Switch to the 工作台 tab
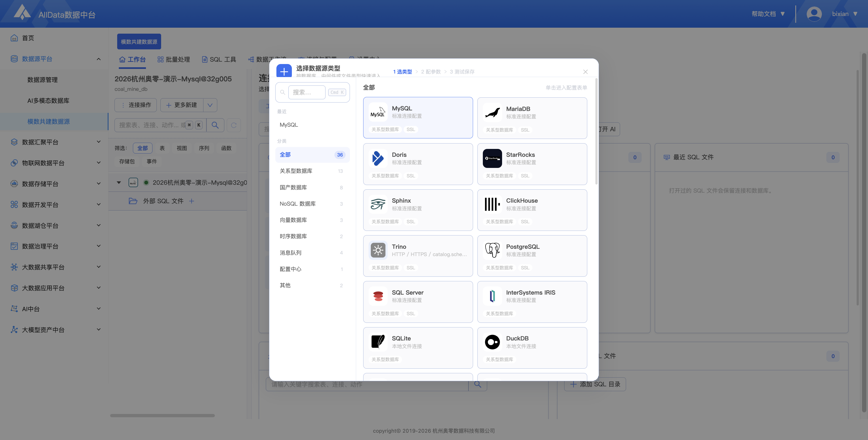868x440 pixels. click(132, 60)
